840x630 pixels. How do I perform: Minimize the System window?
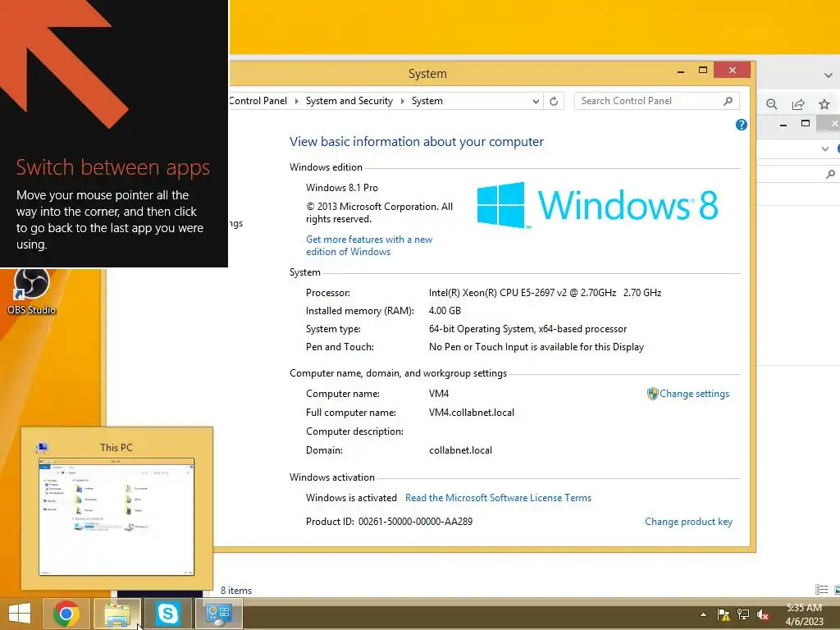pyautogui.click(x=681, y=71)
